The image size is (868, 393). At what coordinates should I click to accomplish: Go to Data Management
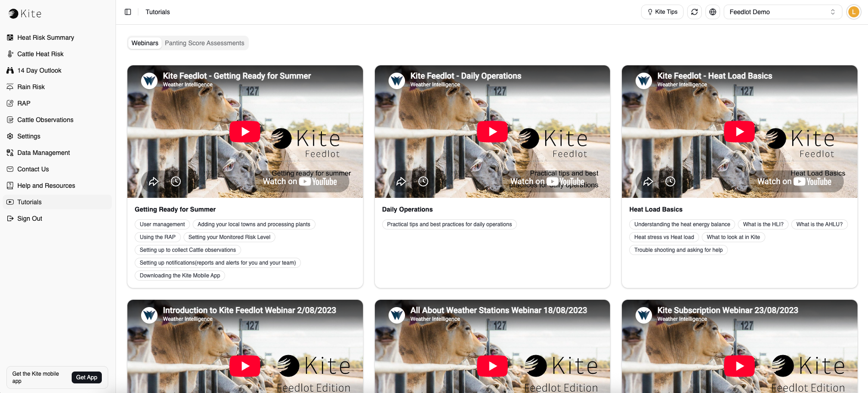(58, 153)
